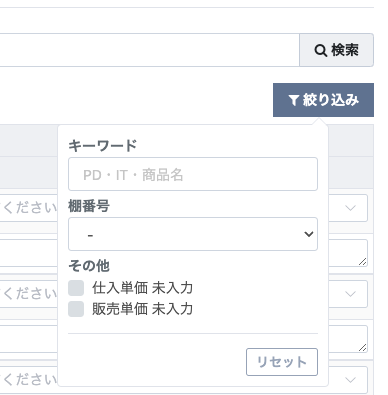
Task: Click the 仕入単価 未入力 label text
Action: 143,288
